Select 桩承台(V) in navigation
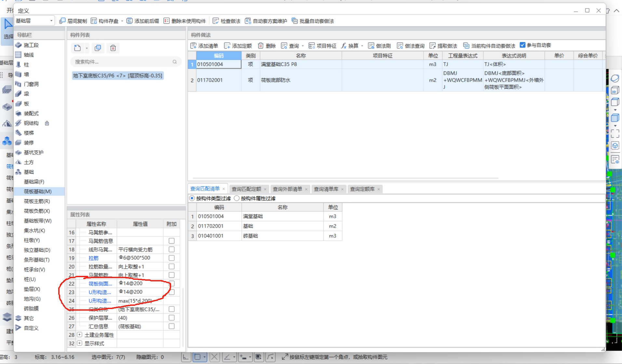 pyautogui.click(x=34, y=269)
